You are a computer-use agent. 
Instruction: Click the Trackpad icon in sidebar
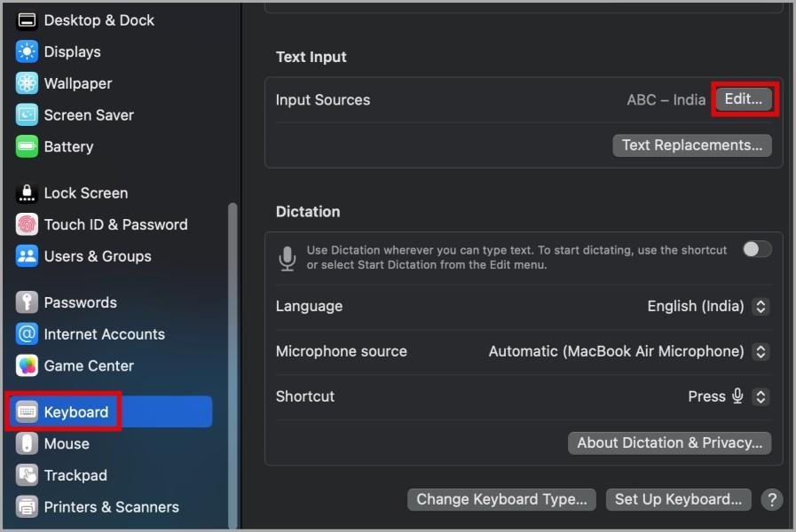coord(27,475)
